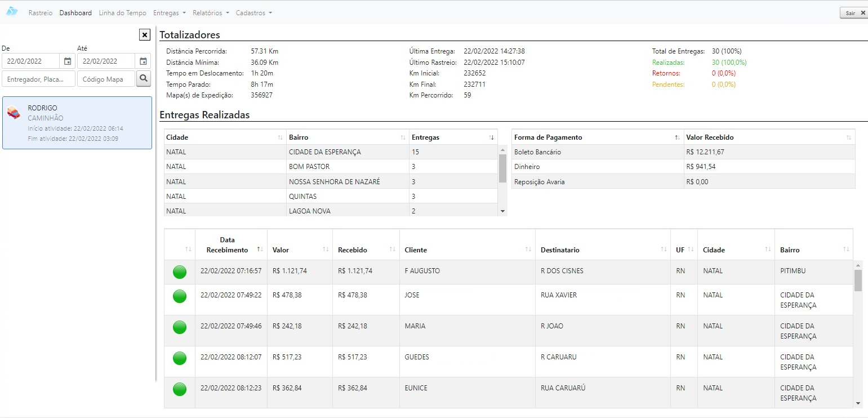This screenshot has width=868, height=418.
Task: Focus the Entregador, Placa search field
Action: [38, 79]
